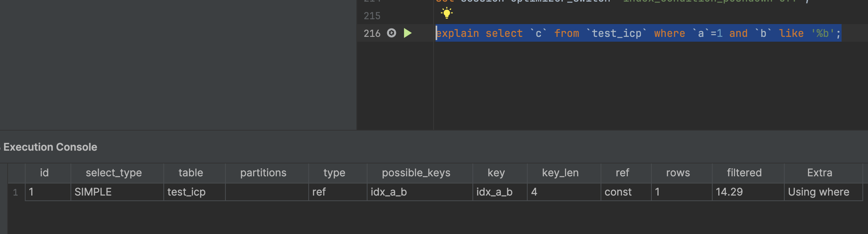Screen dimensions: 868x234
Task: Click line number 216 in the gutter
Action: click(372, 33)
